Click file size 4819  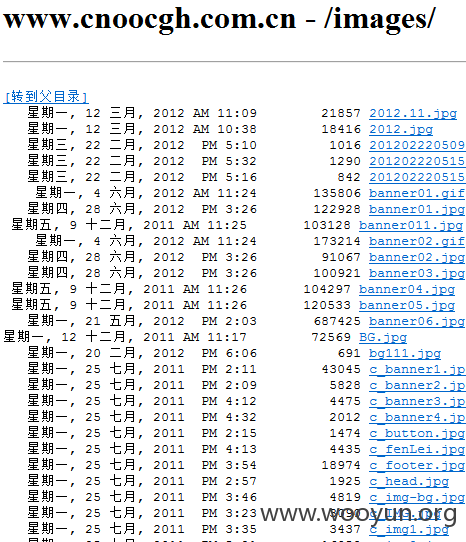[x=345, y=498]
